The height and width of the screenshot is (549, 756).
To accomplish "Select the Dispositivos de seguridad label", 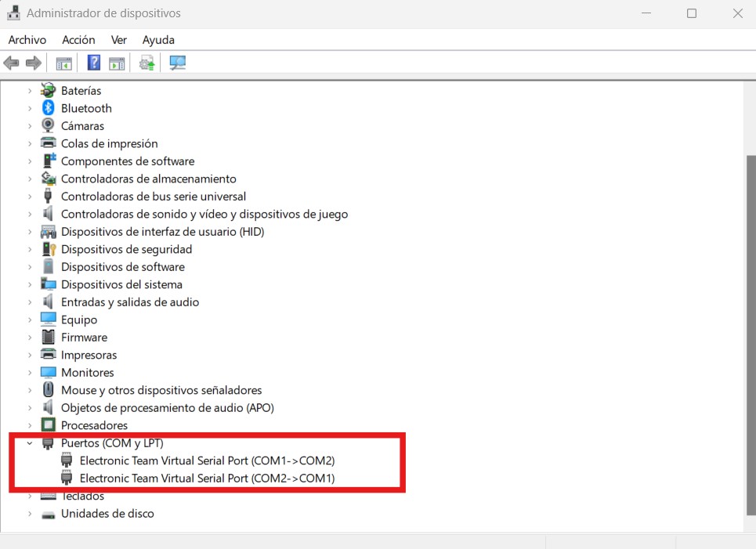I will click(x=126, y=249).
